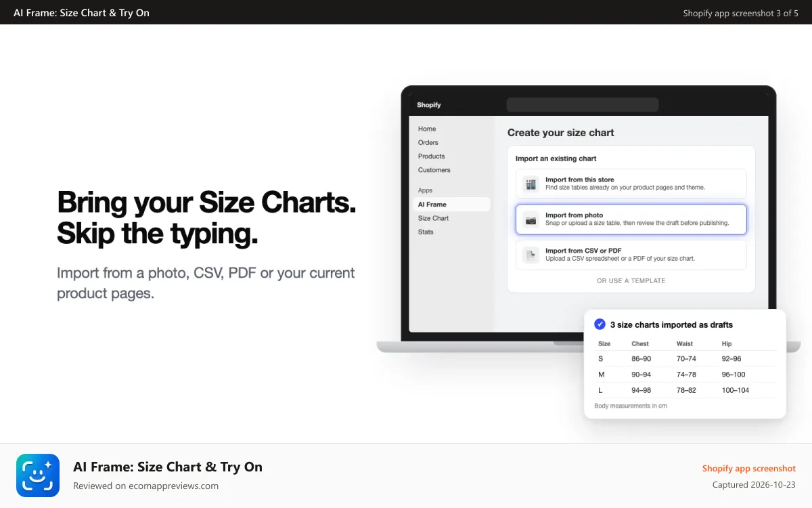Click top-left "AI Frame: Size Chart & Try On" title

81,13
